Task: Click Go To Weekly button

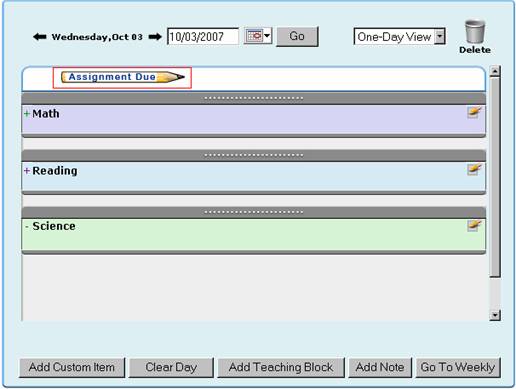Action: click(x=458, y=367)
